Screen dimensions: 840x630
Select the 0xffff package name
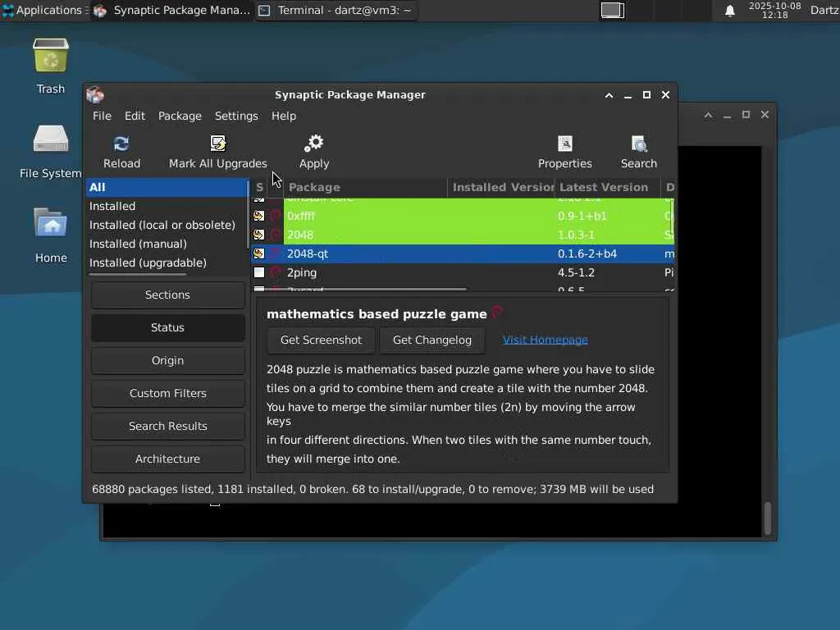(301, 216)
